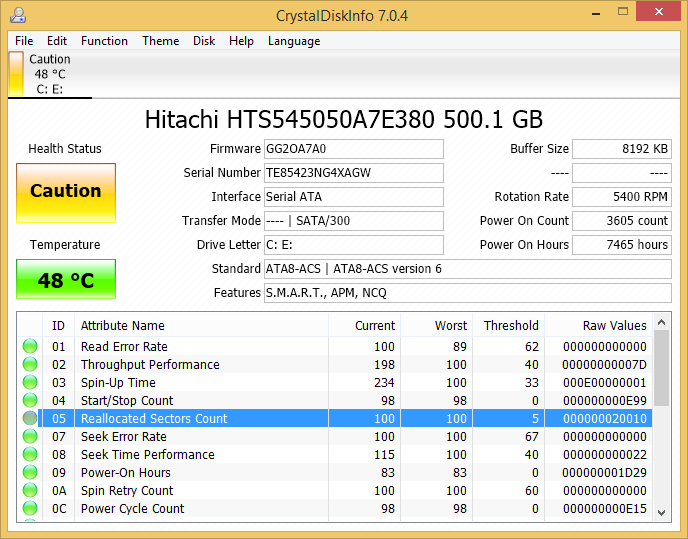Select the Power-On Hours attribute row
This screenshot has height=539, width=688.
pos(335,472)
